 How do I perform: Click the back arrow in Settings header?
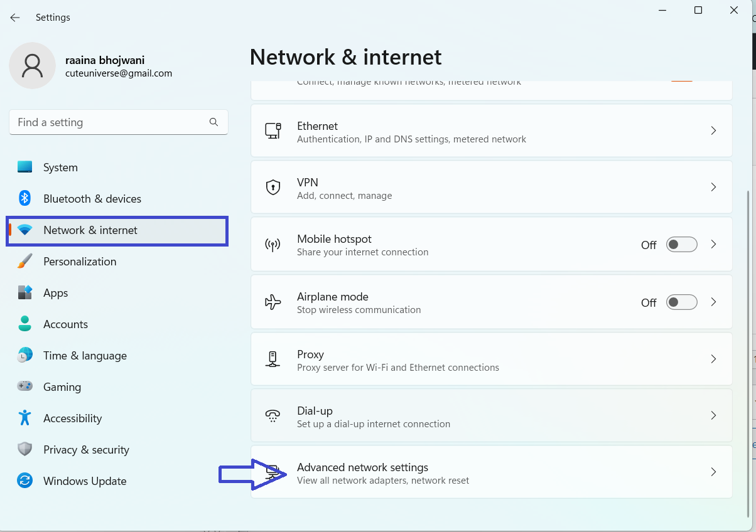click(15, 18)
